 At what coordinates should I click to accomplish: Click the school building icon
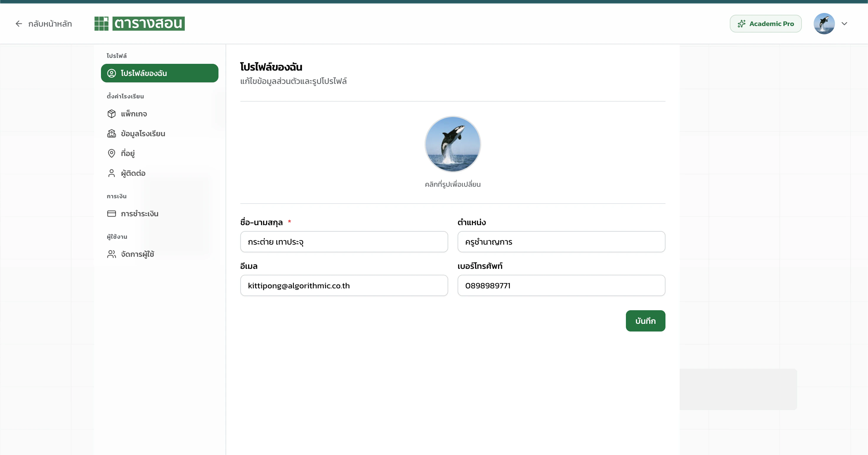112,134
